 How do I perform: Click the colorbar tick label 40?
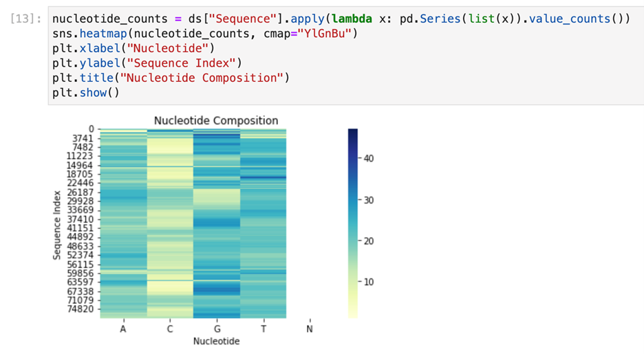[369, 158]
